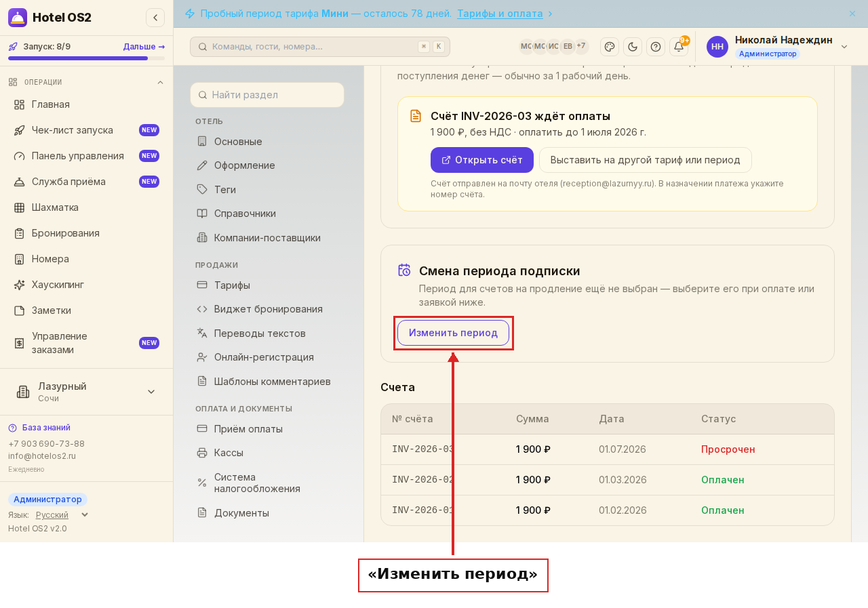Collapse the Операции group chevron
The width and height of the screenshot is (868, 608).
pyautogui.click(x=160, y=82)
